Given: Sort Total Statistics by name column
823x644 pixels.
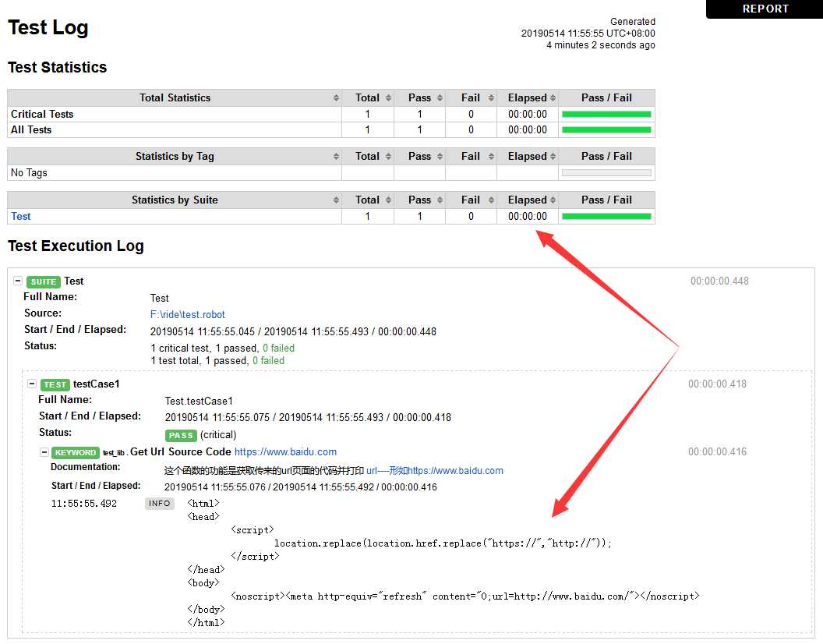Looking at the screenshot, I should (336, 98).
